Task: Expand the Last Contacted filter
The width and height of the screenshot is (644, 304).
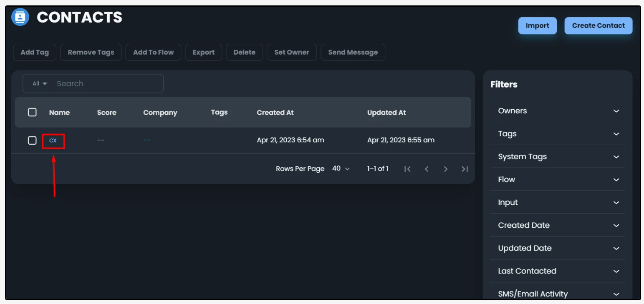Action: click(x=557, y=271)
